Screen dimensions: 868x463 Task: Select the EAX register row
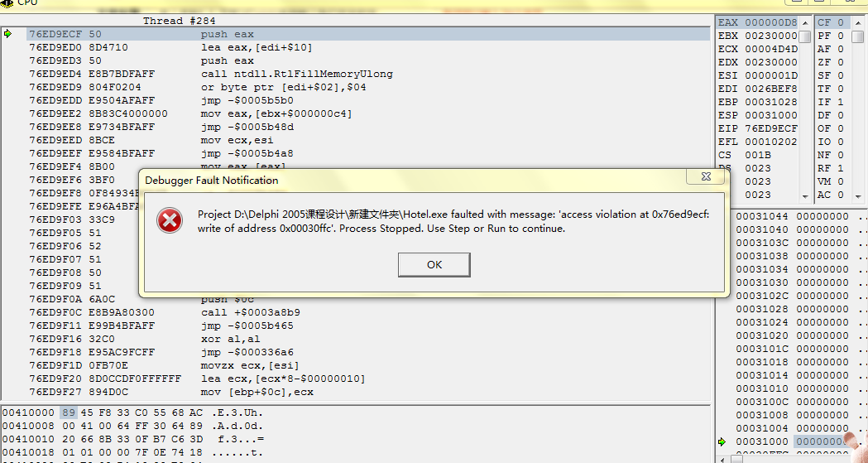pyautogui.click(x=758, y=22)
